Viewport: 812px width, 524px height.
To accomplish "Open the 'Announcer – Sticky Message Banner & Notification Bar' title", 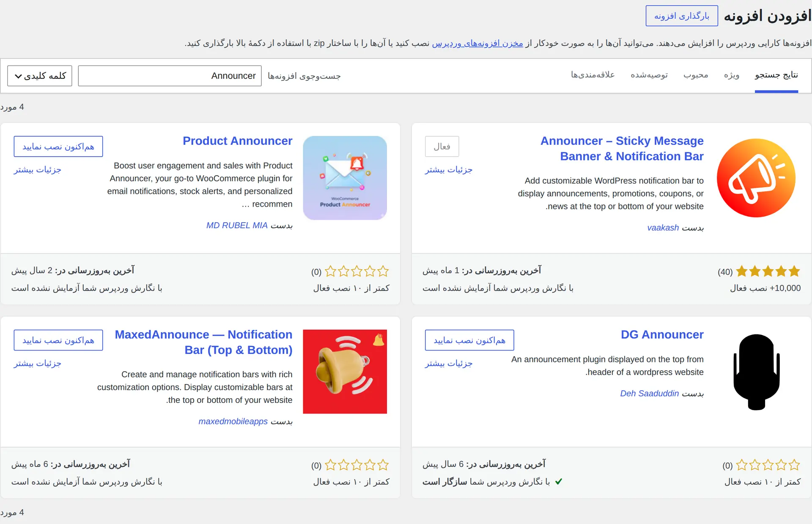I will 622,149.
